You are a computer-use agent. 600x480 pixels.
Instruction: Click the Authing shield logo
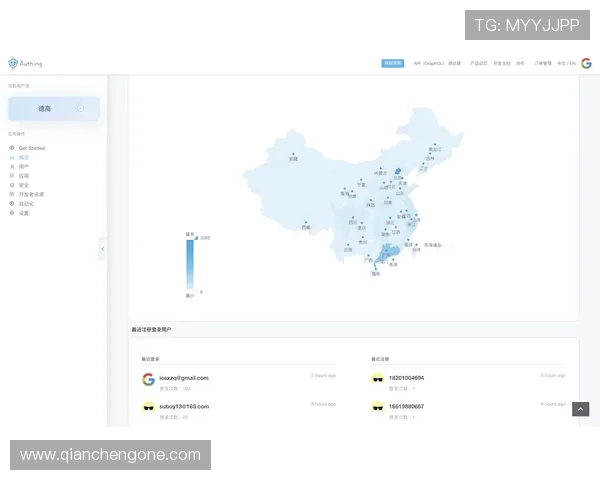coord(13,63)
